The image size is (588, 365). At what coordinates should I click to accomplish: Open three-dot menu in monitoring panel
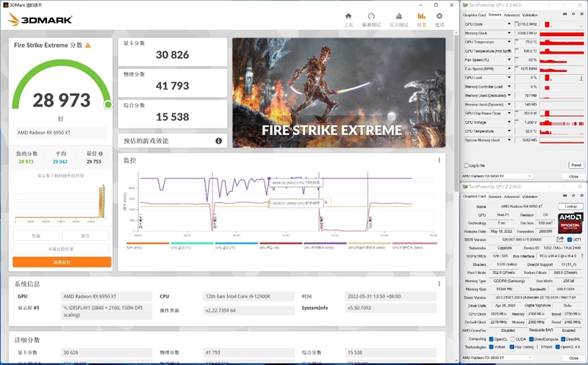tap(439, 160)
